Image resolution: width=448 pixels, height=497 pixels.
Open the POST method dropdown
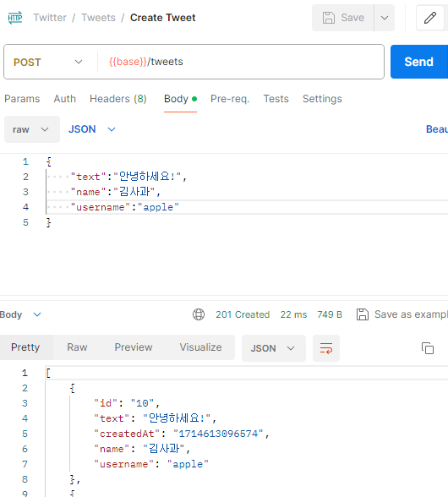click(x=47, y=62)
